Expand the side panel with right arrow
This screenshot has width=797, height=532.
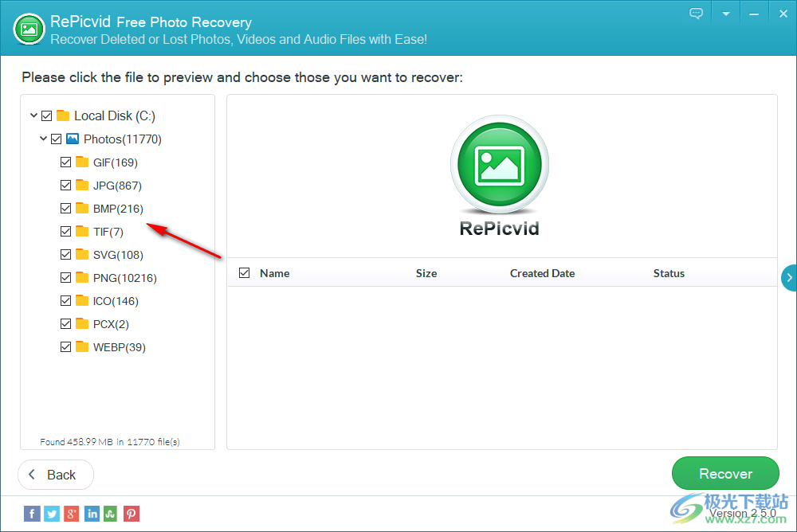pyautogui.click(x=789, y=277)
